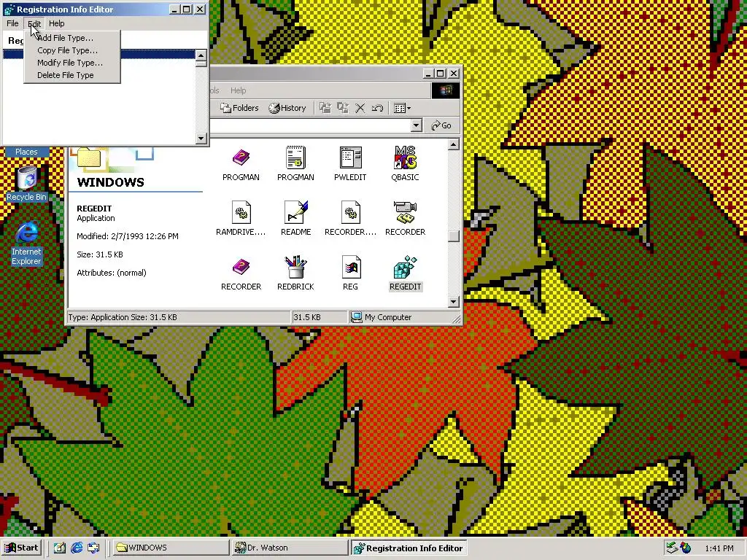Image resolution: width=747 pixels, height=560 pixels.
Task: Click the Undo toolbar icon
Action: (377, 108)
